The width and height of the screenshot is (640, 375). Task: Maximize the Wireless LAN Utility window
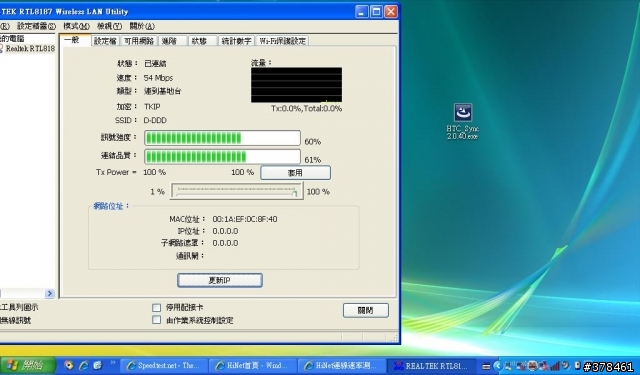click(376, 11)
